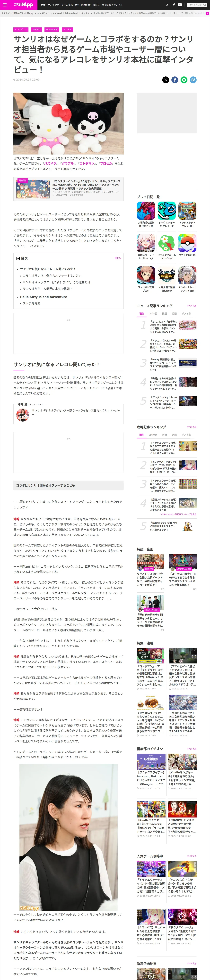The height and width of the screenshot is (980, 210).
Task: Click the pink インタビュー tag
Action: pyautogui.click(x=21, y=29)
